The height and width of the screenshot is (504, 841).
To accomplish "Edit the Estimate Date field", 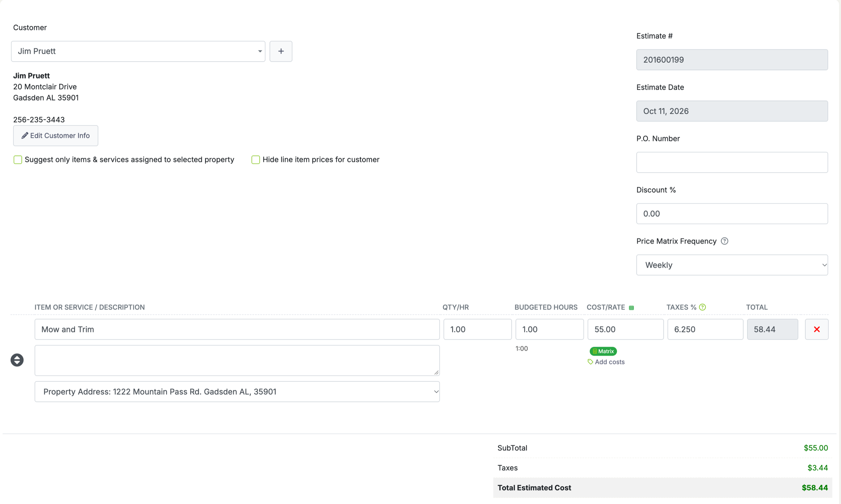I will point(732,111).
